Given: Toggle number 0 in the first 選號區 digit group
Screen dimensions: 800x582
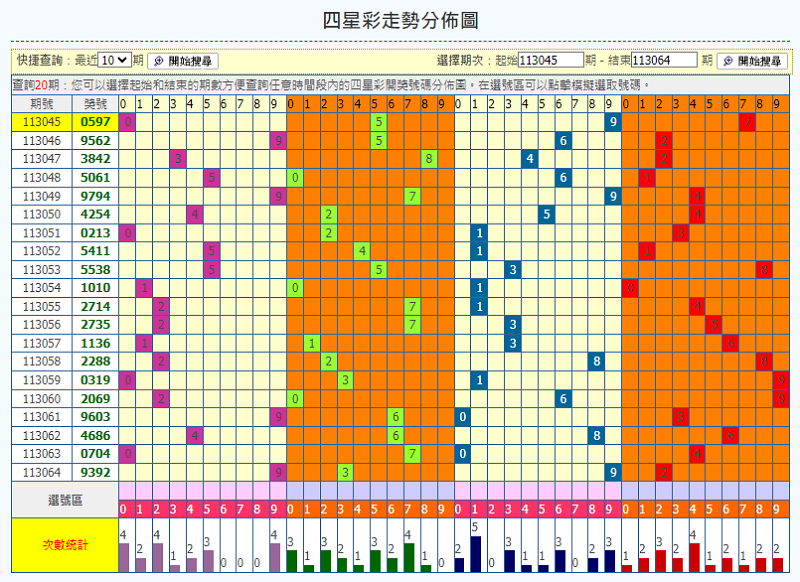Looking at the screenshot, I should click(x=124, y=509).
